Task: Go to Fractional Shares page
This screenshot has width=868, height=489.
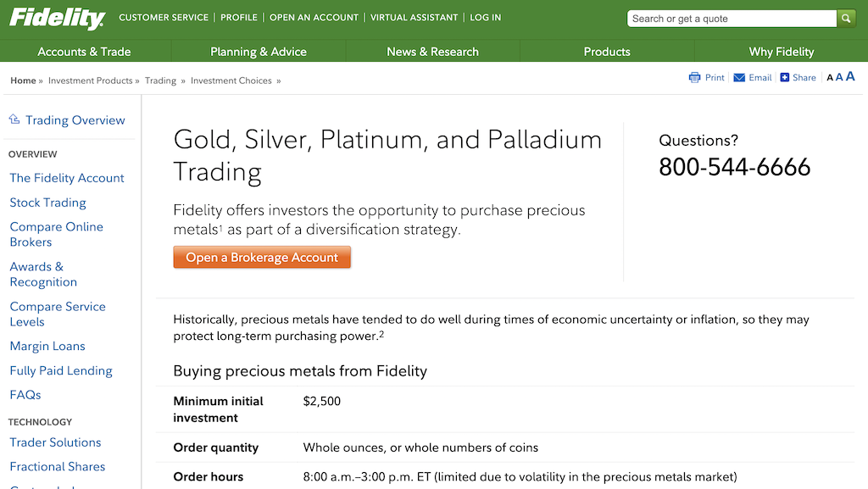Action: tap(58, 467)
